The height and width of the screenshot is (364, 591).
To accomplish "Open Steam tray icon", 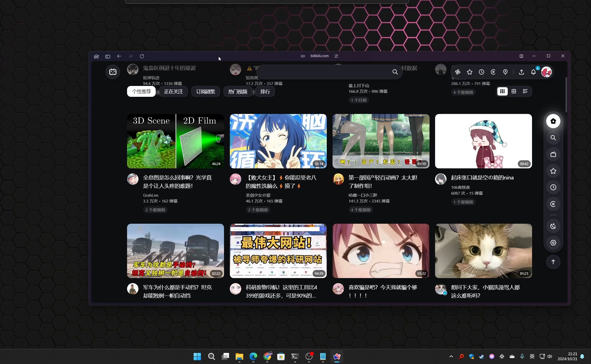I will [481, 357].
